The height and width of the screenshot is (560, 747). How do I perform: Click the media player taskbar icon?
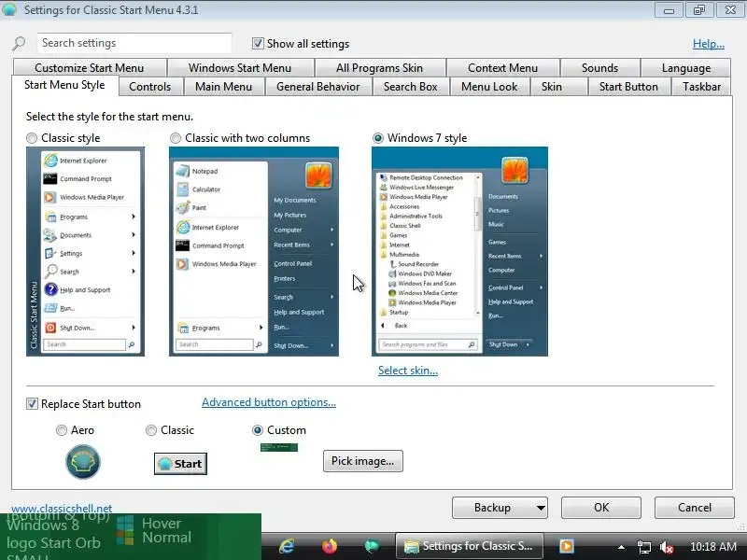coord(567,546)
